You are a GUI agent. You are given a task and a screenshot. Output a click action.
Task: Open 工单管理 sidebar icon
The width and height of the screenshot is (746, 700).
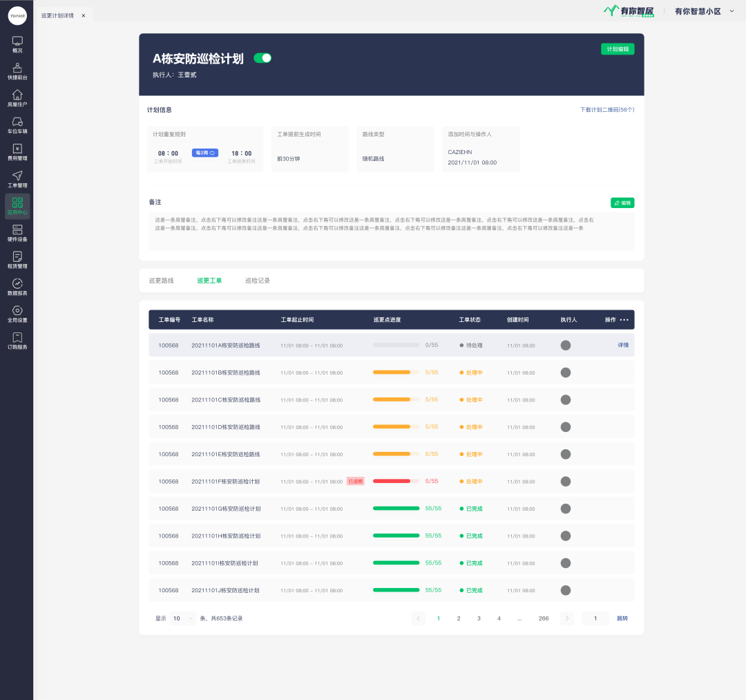(x=17, y=179)
